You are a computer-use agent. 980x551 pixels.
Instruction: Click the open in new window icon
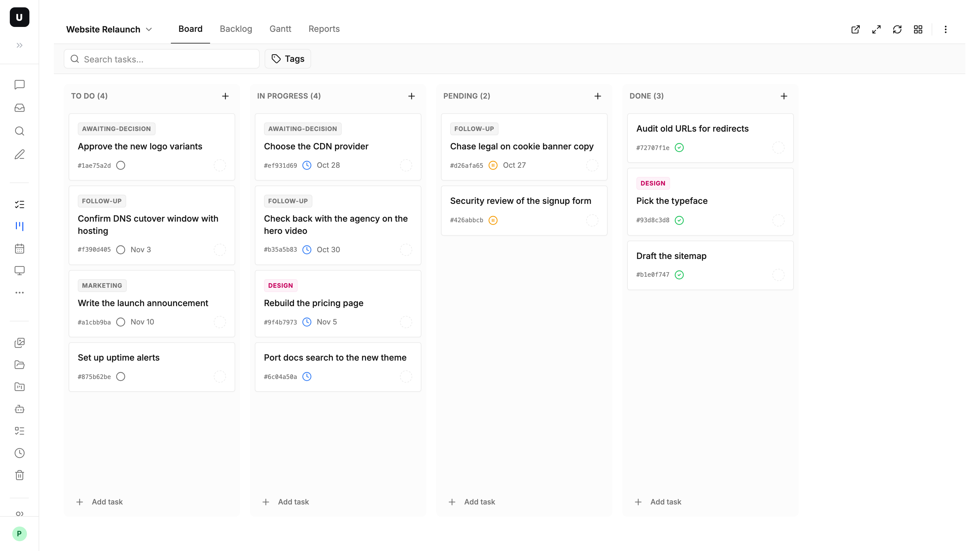[x=855, y=29]
